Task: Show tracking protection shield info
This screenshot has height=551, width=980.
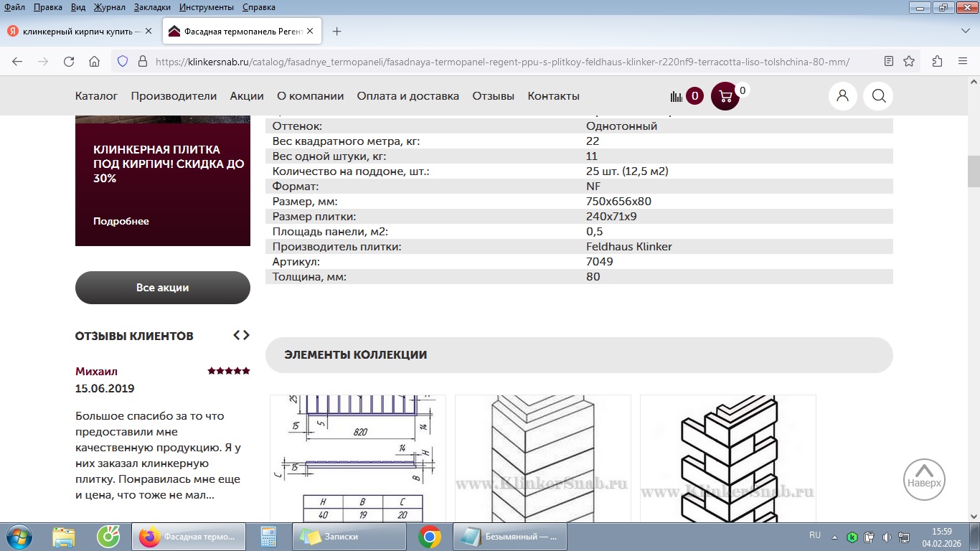Action: coord(123,62)
